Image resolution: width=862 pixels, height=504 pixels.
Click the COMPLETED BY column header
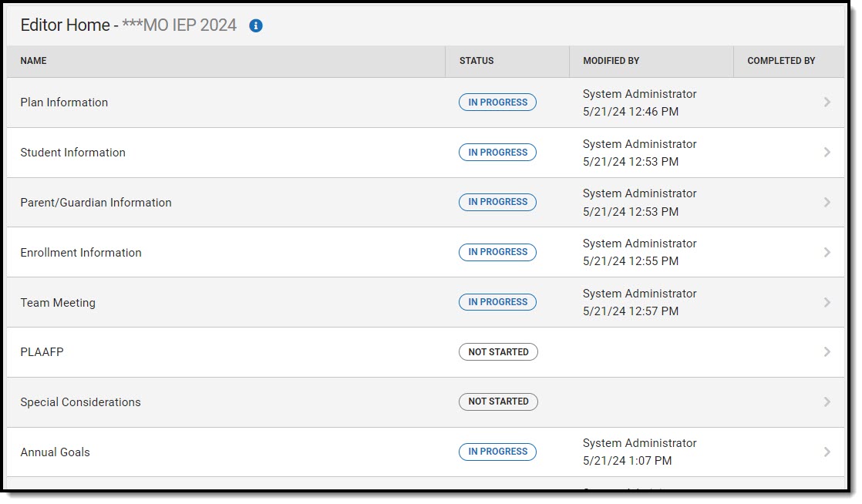pos(781,61)
